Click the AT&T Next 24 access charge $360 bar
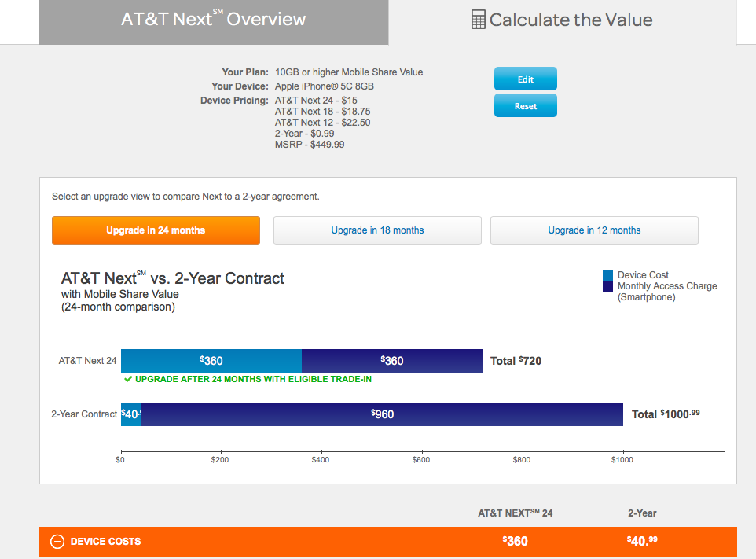The width and height of the screenshot is (756, 559). tap(392, 361)
